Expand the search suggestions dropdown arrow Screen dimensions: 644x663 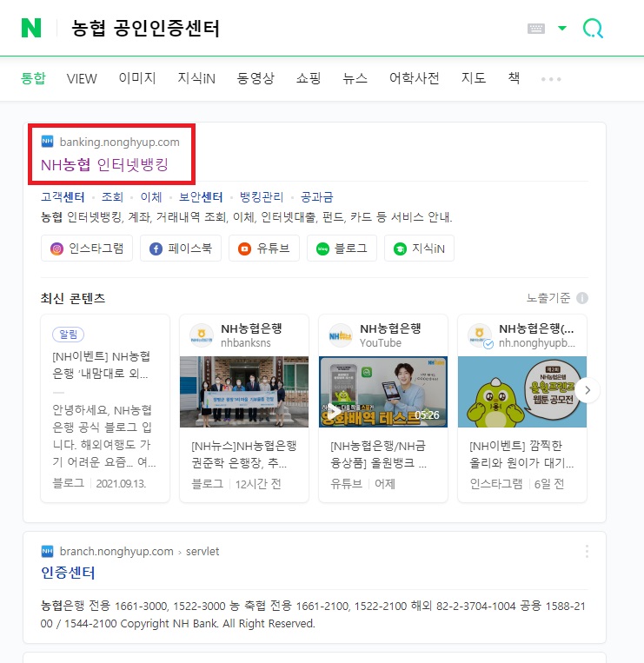pos(562,29)
